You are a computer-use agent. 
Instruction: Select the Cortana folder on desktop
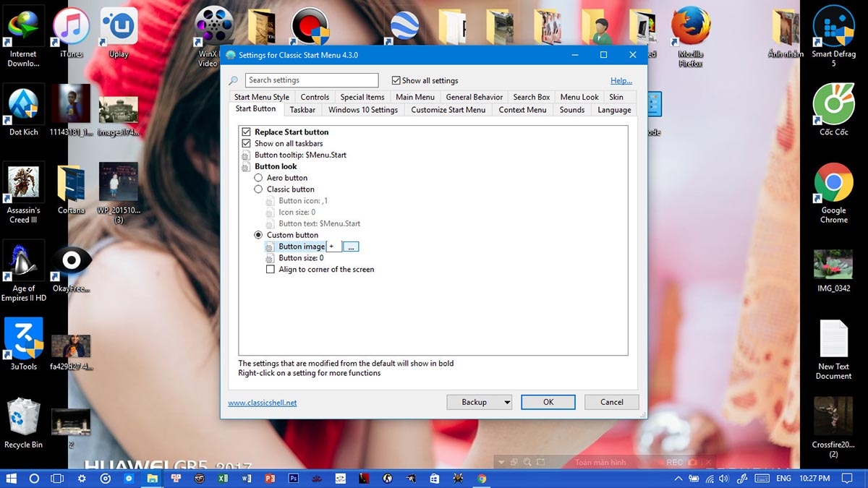[x=71, y=188]
